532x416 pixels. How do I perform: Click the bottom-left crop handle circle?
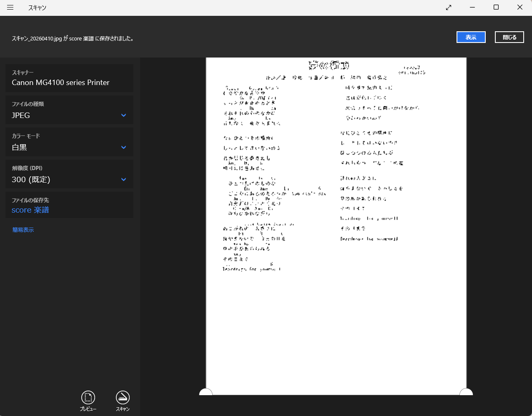tap(206, 393)
